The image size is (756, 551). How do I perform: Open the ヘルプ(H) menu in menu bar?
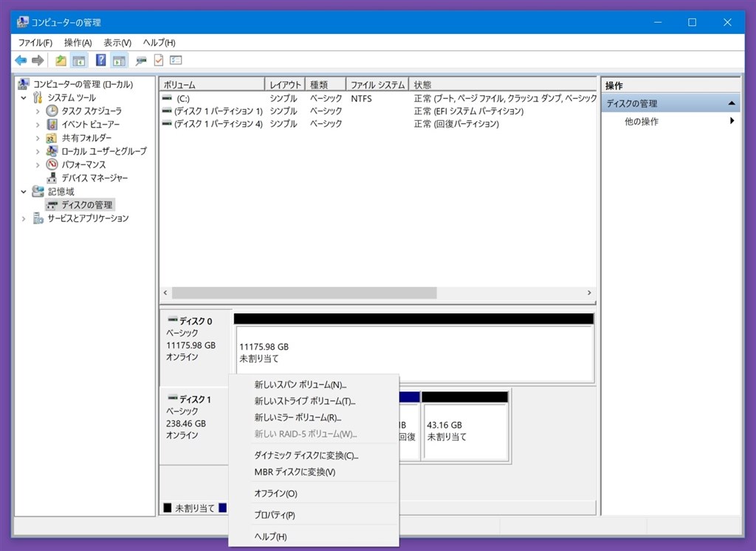tap(159, 42)
